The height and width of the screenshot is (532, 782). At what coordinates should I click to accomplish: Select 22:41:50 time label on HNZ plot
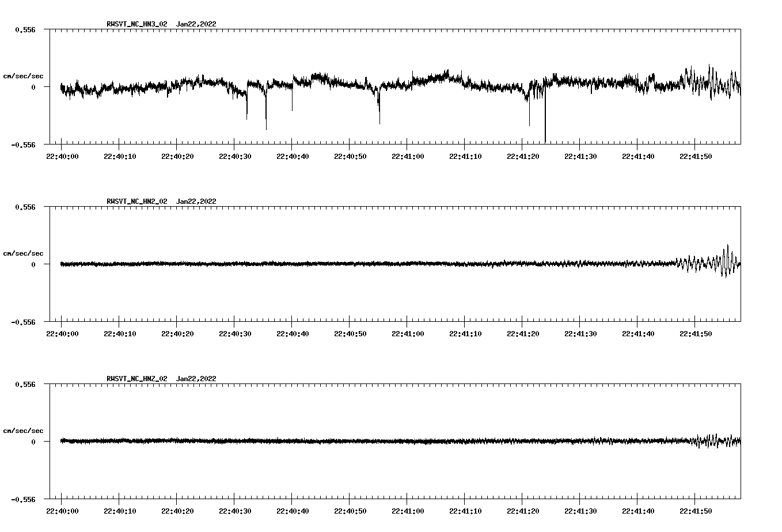695,511
